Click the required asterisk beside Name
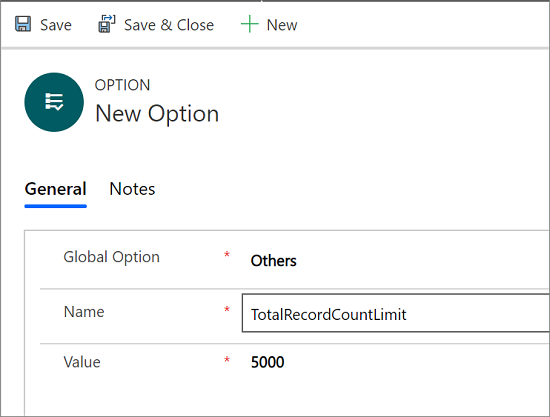Image resolution: width=550 pixels, height=417 pixels. (x=227, y=310)
